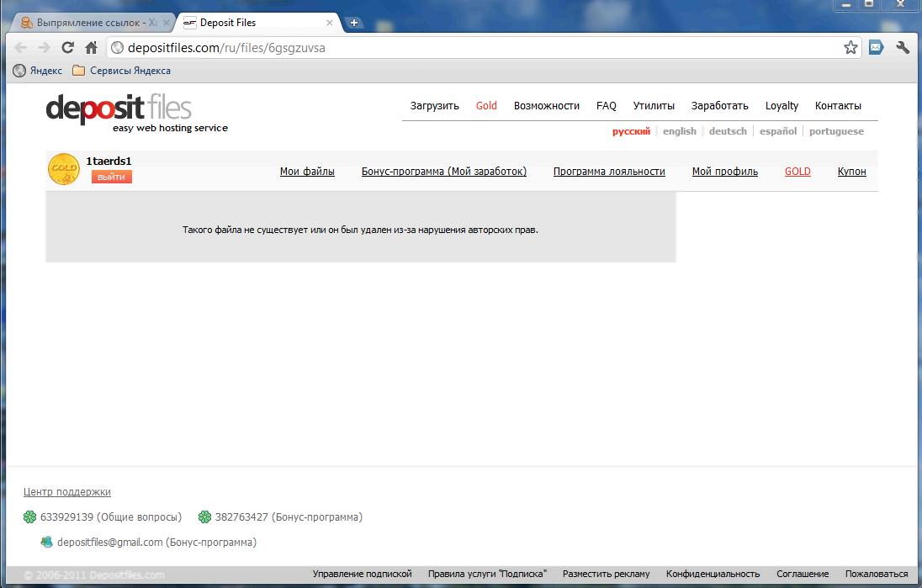Click ICQ number 382763427 (Бонус-программа)
Screen dimensions: 922x588
pos(289,517)
